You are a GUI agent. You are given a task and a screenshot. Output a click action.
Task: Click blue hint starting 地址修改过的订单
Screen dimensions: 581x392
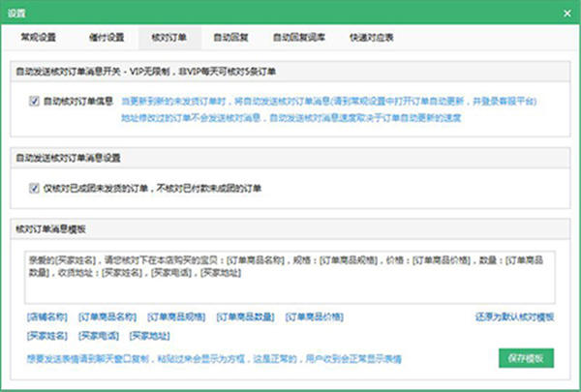pos(291,118)
